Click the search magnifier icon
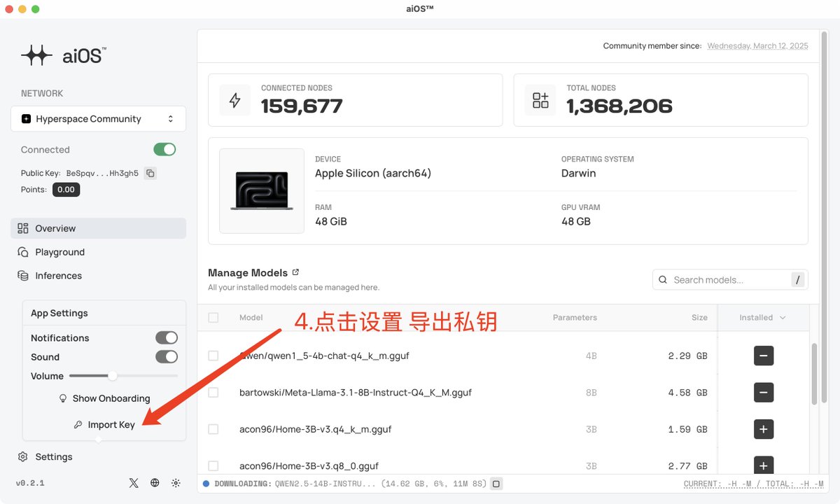The height and width of the screenshot is (504, 840). click(x=663, y=280)
